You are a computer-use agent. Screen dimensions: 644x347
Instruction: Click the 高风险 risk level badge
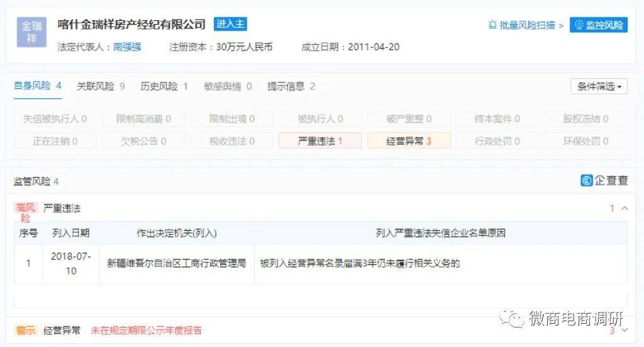pos(26,212)
